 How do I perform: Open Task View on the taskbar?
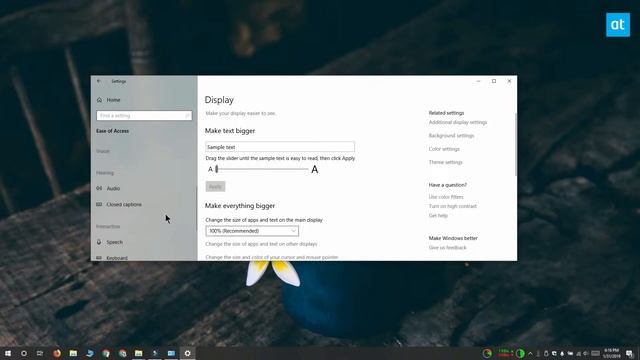point(40,353)
